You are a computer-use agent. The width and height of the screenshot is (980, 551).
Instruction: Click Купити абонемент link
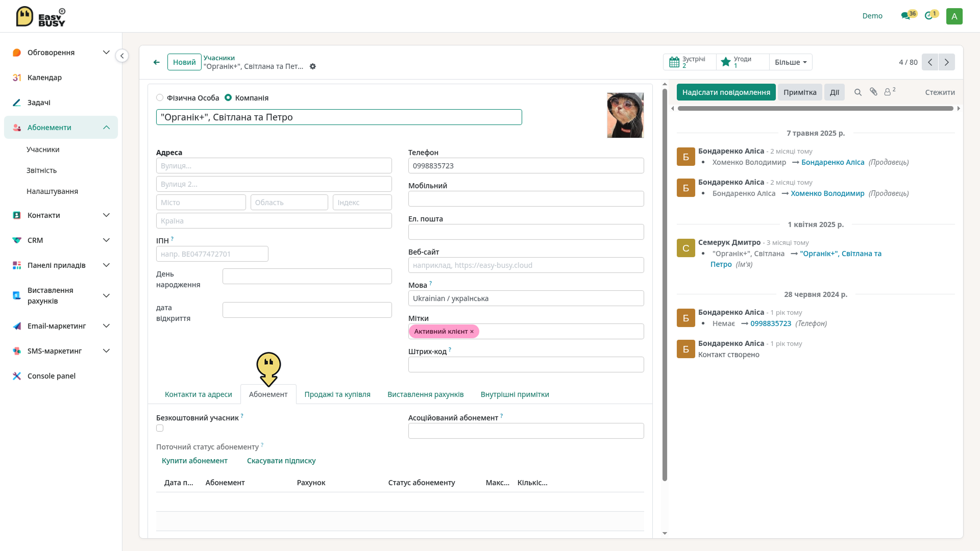click(x=194, y=461)
